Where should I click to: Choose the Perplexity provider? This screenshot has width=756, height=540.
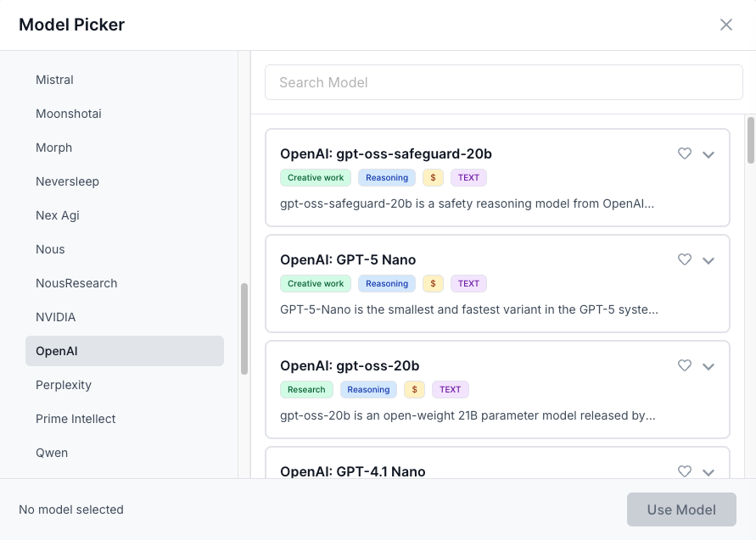click(x=64, y=385)
